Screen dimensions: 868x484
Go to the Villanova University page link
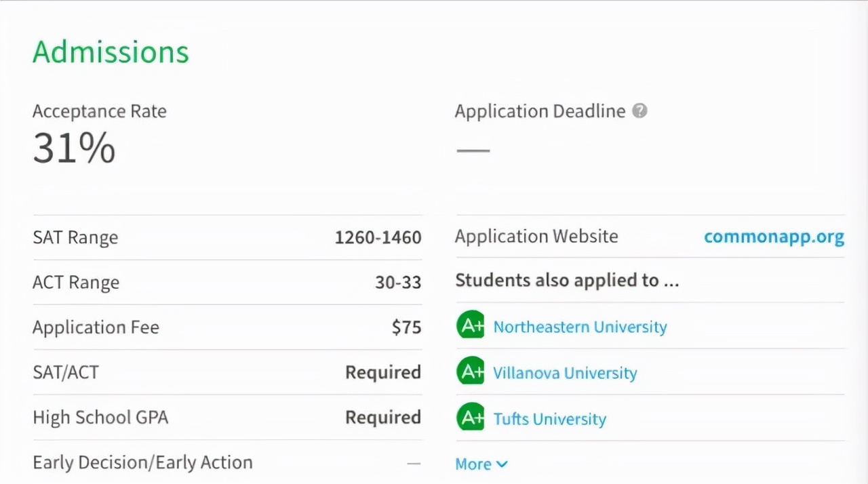565,373
